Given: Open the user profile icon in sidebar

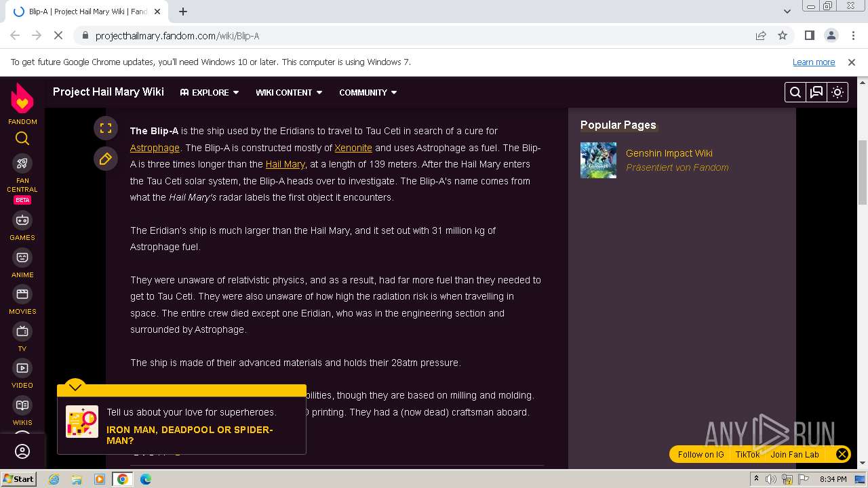Looking at the screenshot, I should point(22,451).
